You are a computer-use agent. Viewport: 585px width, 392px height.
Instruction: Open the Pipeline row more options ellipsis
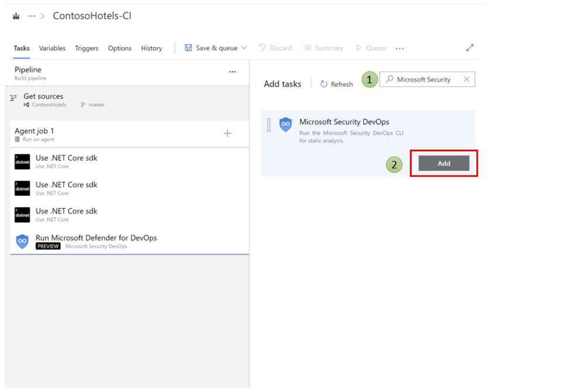point(232,71)
